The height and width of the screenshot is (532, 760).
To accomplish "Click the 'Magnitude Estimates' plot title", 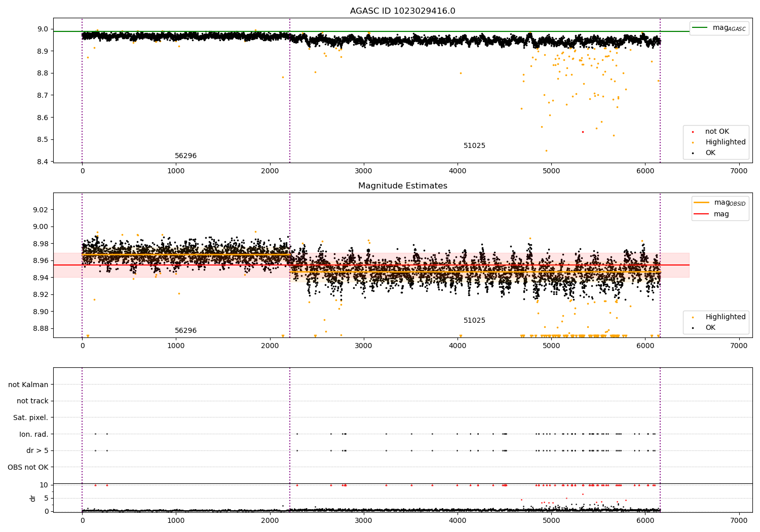I will [x=402, y=186].
